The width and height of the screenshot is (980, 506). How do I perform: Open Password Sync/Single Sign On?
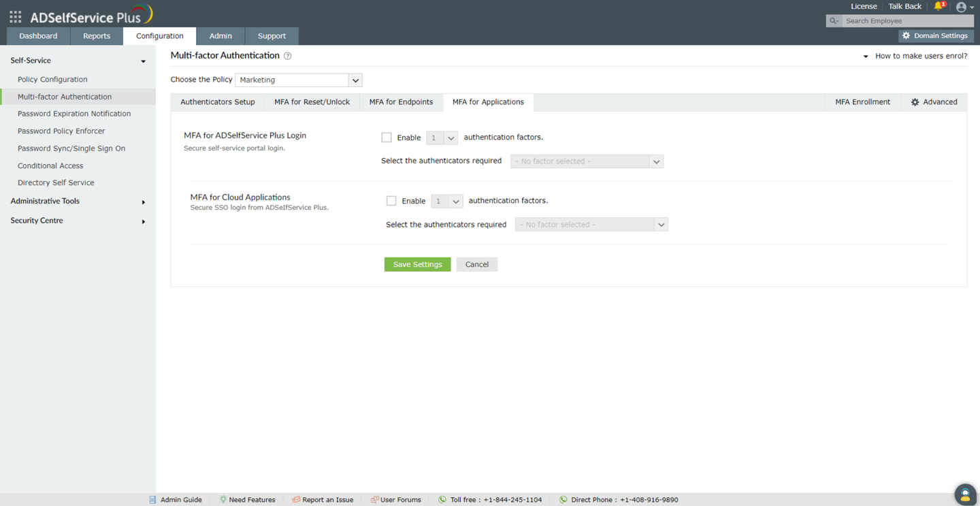coord(71,148)
